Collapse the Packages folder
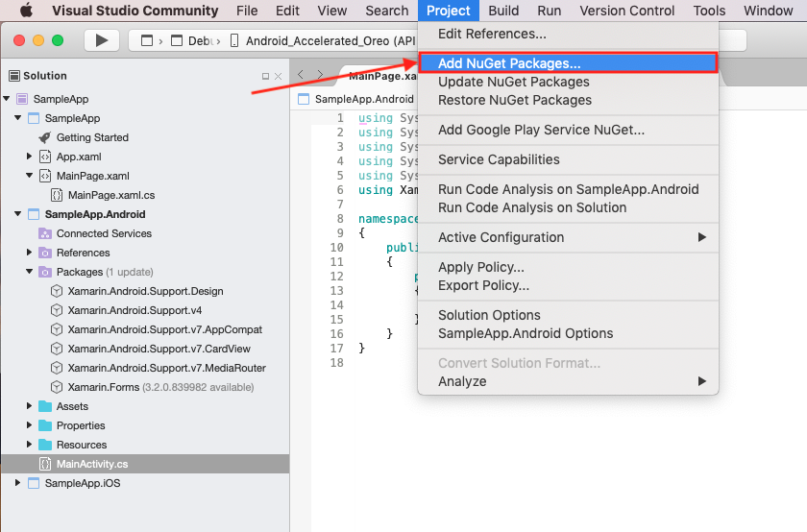This screenshot has height=532, width=807. [x=30, y=272]
